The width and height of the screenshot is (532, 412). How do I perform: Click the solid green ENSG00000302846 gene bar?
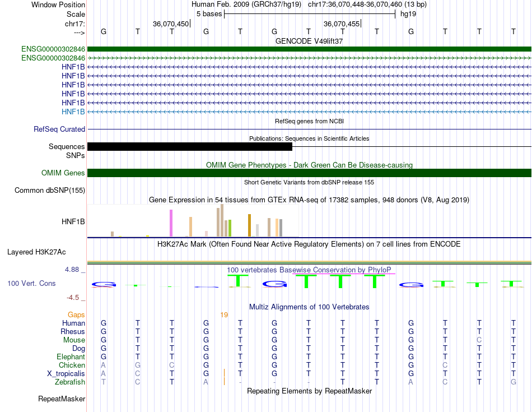pyautogui.click(x=309, y=49)
